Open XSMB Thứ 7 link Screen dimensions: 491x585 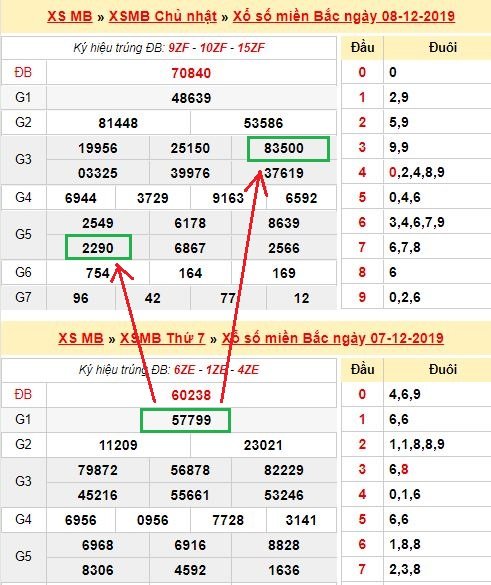(x=162, y=338)
